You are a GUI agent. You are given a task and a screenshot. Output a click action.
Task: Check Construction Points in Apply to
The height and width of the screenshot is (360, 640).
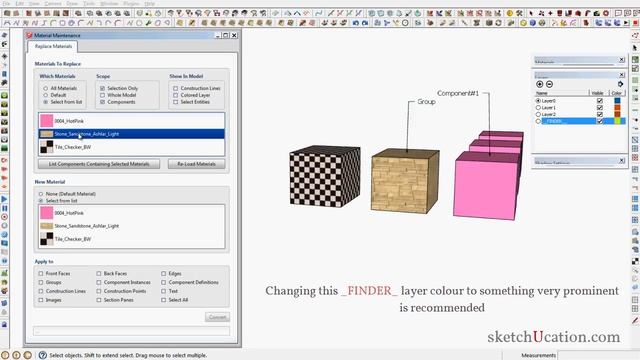(x=99, y=291)
